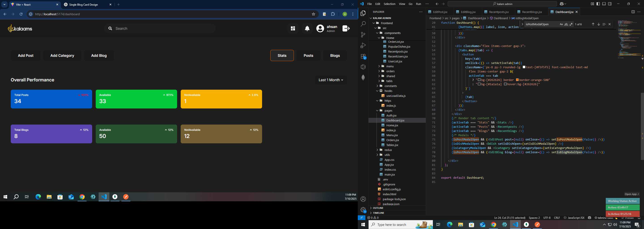Collapse the components folder in Explorer
Screen dimensions: 644x229
pos(397,33)
